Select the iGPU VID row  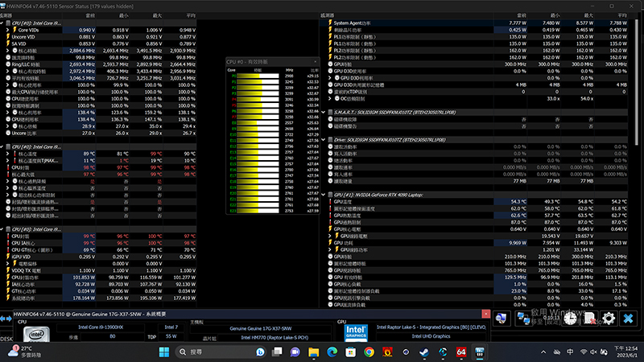[98, 257]
